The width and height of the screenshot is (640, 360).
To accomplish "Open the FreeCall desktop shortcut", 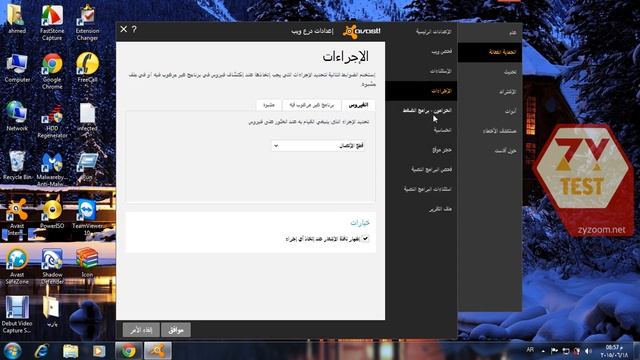I will click(x=87, y=68).
